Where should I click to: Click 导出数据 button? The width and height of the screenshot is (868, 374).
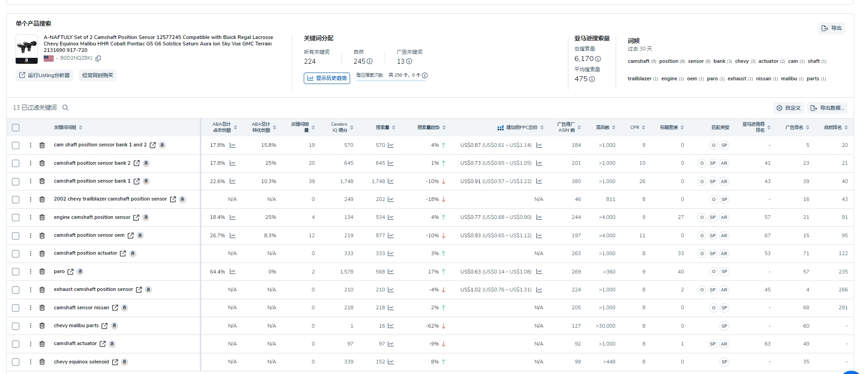point(828,108)
